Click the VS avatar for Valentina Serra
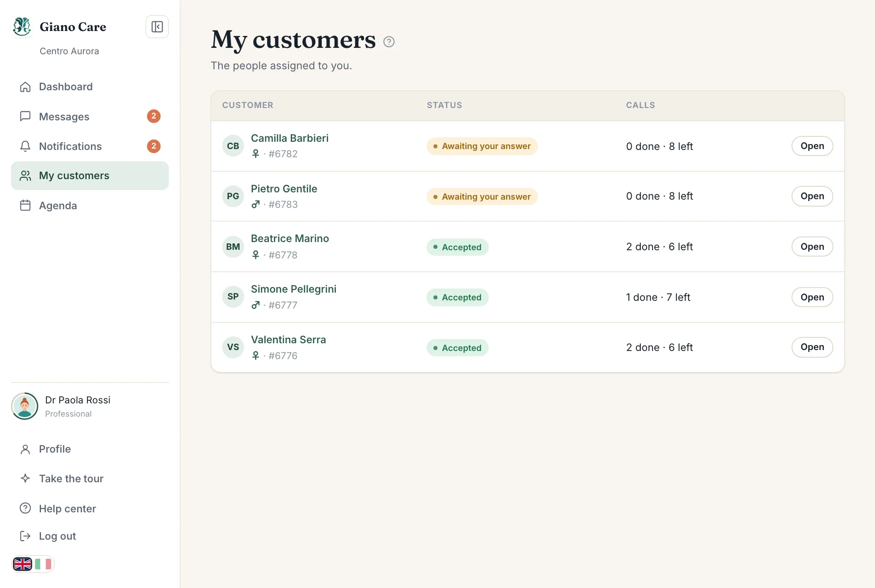 pos(233,347)
